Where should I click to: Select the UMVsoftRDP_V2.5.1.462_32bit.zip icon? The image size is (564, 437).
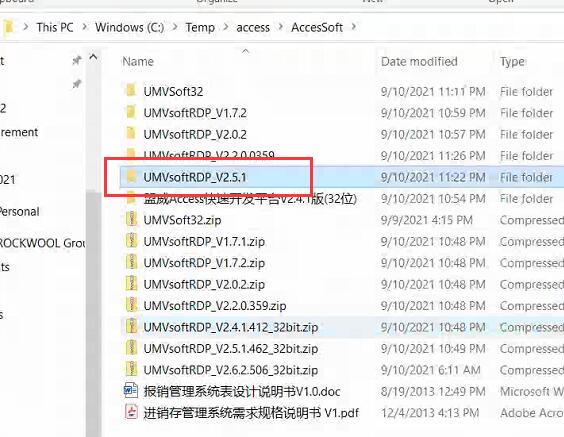(x=131, y=348)
